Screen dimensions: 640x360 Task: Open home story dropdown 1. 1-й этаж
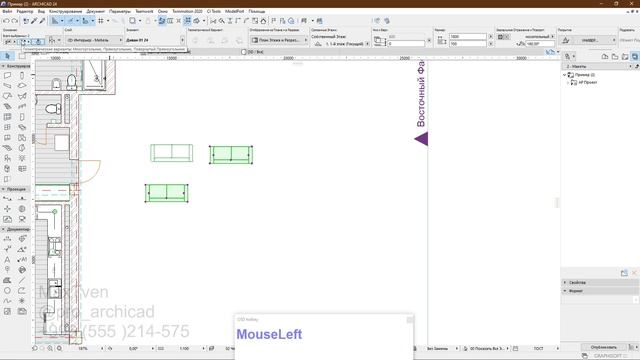(x=367, y=44)
